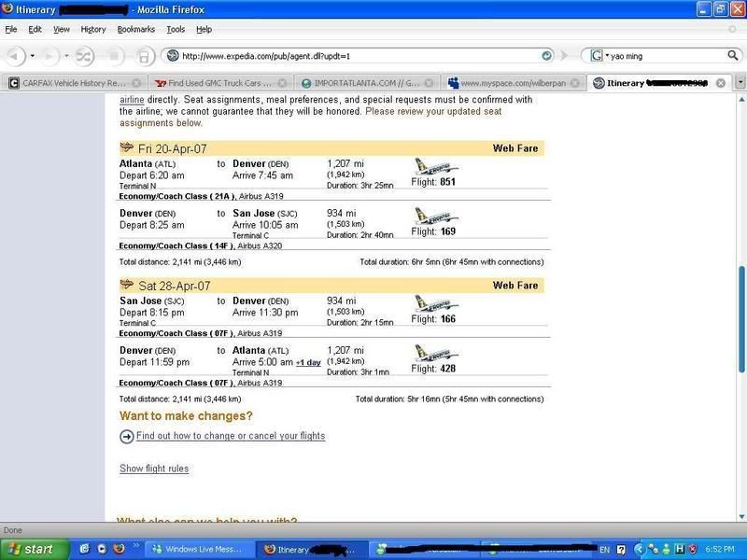
Task: Click the Reload page icon
Action: click(x=84, y=56)
